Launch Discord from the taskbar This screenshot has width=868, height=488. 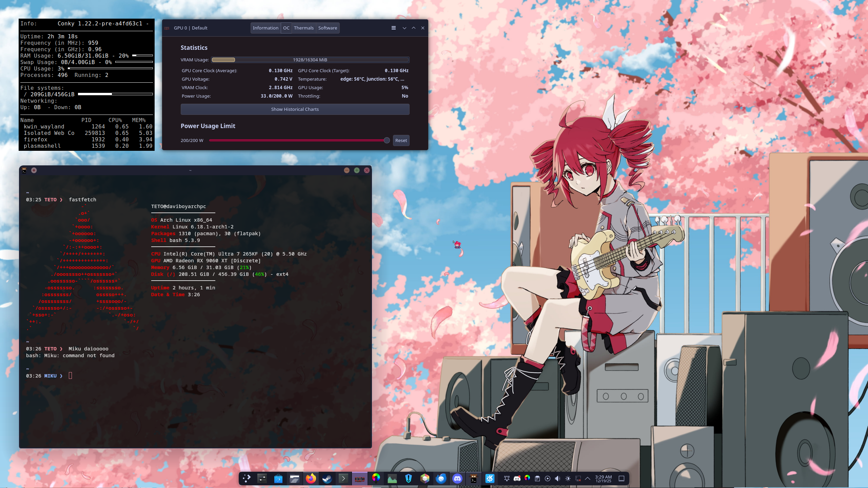click(457, 478)
